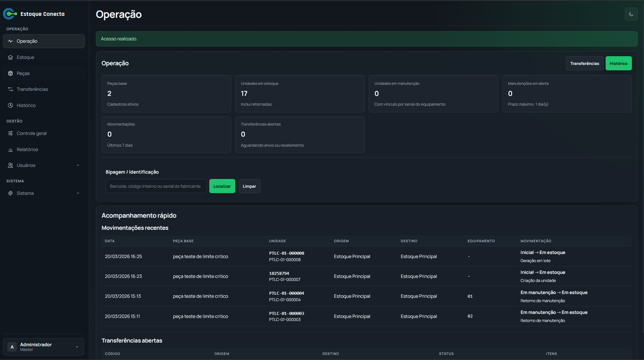Click the Usuários people icon
The width and height of the screenshot is (644, 360).
[10, 165]
